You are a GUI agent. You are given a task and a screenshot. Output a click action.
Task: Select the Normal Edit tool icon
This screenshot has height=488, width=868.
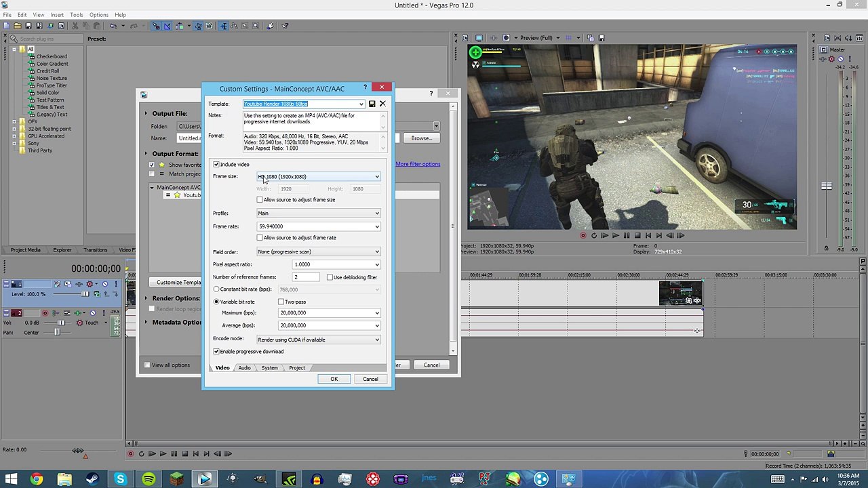coord(223,26)
